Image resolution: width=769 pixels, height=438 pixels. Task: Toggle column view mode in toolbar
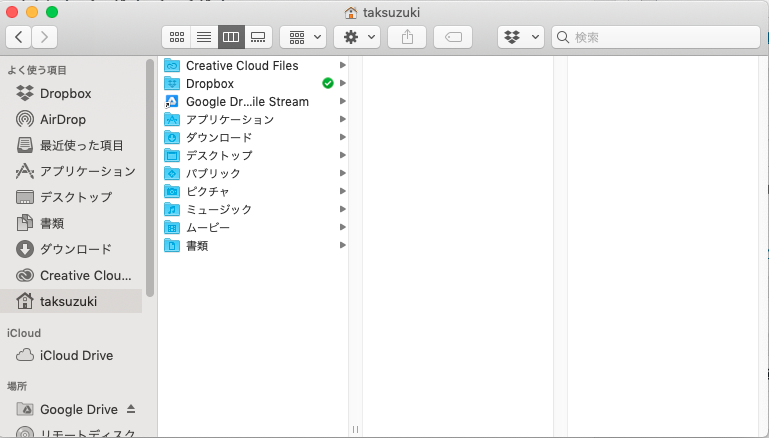coord(231,37)
